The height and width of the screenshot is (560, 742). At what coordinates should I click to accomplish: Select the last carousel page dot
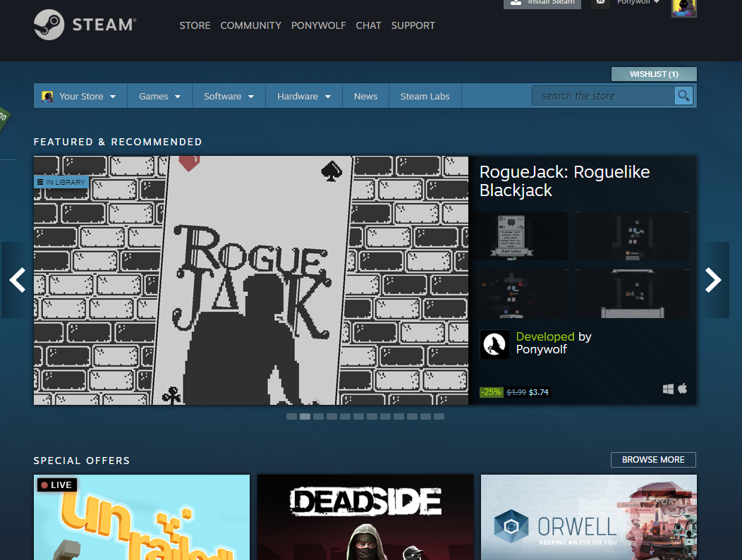pyautogui.click(x=439, y=417)
